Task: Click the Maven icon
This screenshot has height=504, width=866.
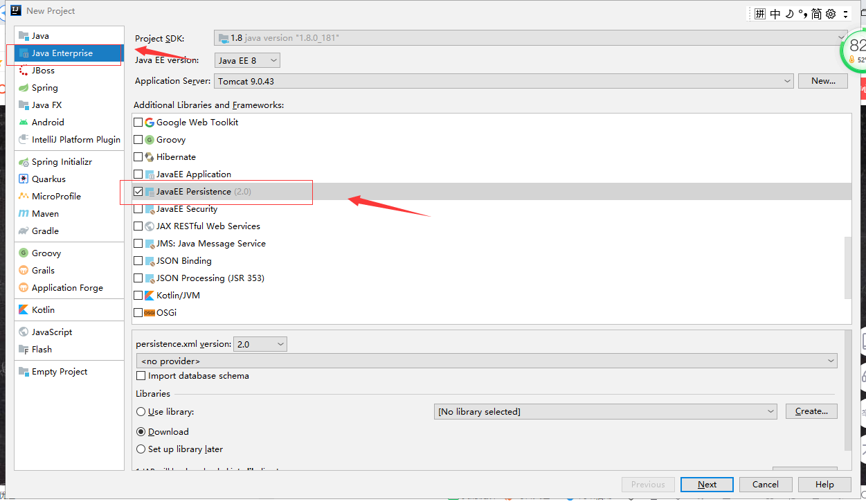Action: click(x=24, y=213)
